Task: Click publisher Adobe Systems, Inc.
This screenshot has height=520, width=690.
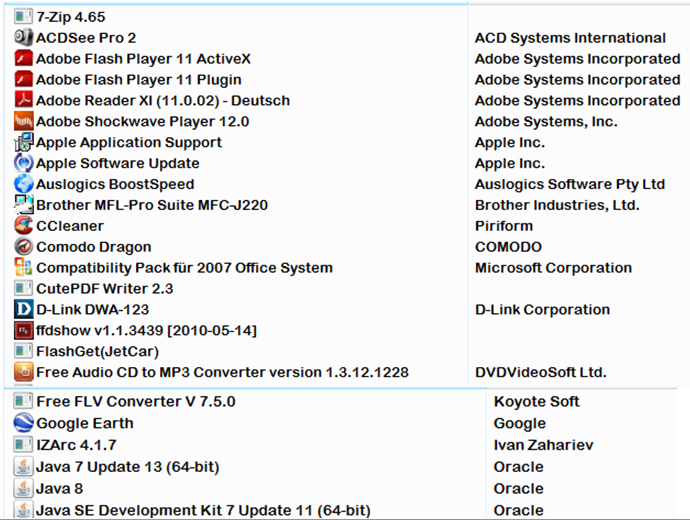Action: (546, 122)
